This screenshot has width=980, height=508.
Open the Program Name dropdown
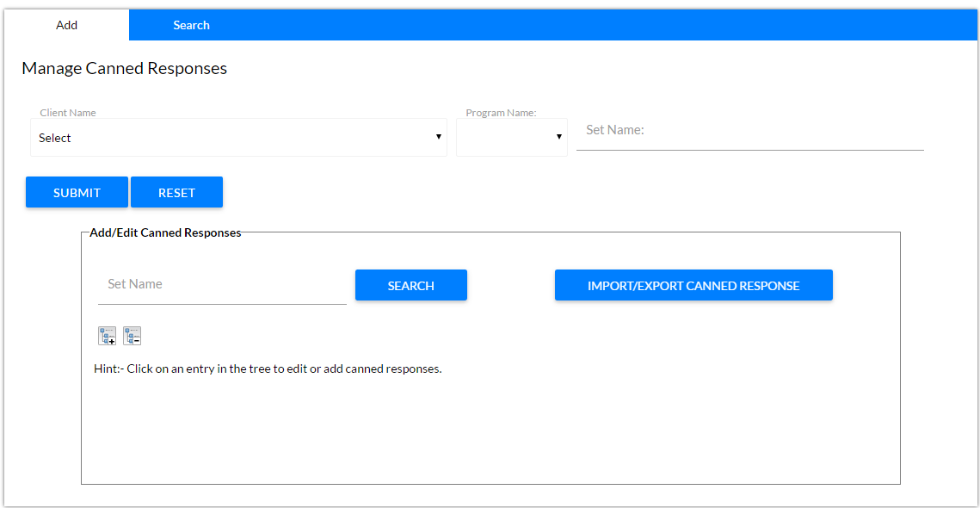tap(511, 137)
